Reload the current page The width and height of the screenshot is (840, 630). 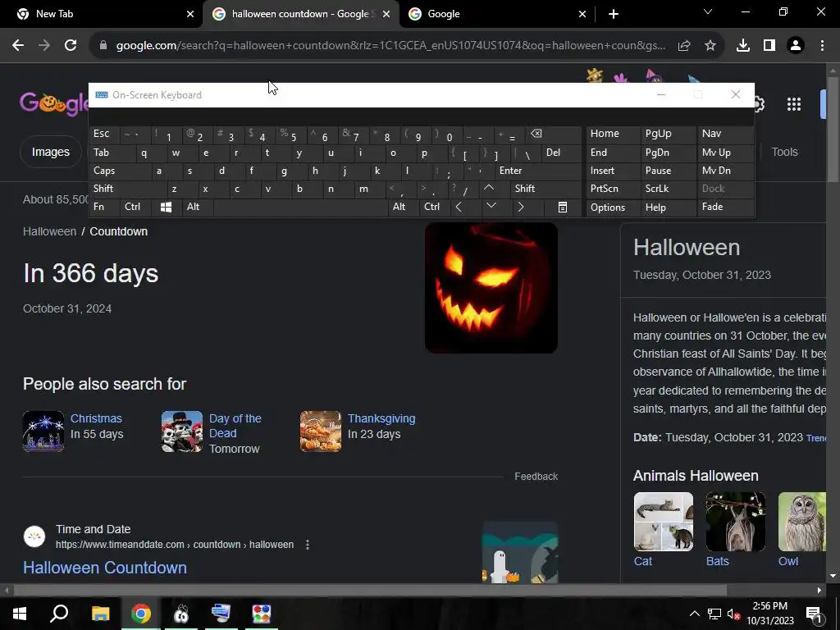coord(71,46)
